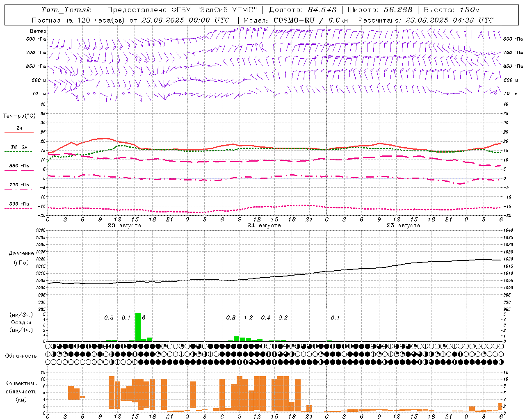Click the Прогноз на 120 часа(ов) line
This screenshot has width=525, height=420.
pyautogui.click(x=130, y=20)
